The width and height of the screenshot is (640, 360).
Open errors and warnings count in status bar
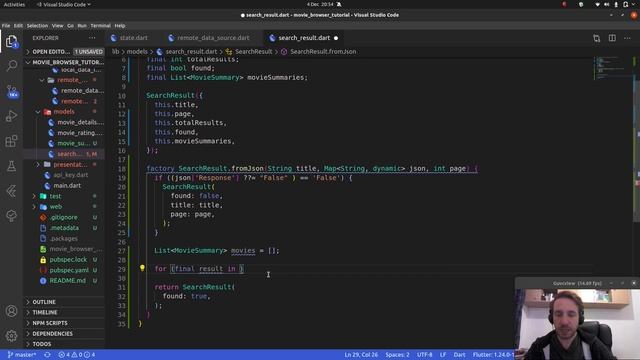[x=76, y=355]
